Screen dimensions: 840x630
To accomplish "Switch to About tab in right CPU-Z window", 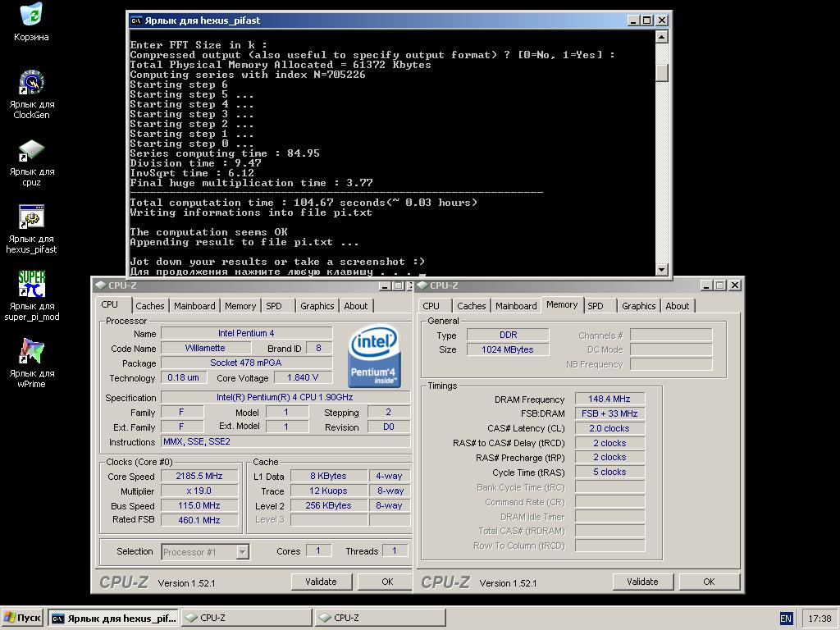I will pos(677,306).
